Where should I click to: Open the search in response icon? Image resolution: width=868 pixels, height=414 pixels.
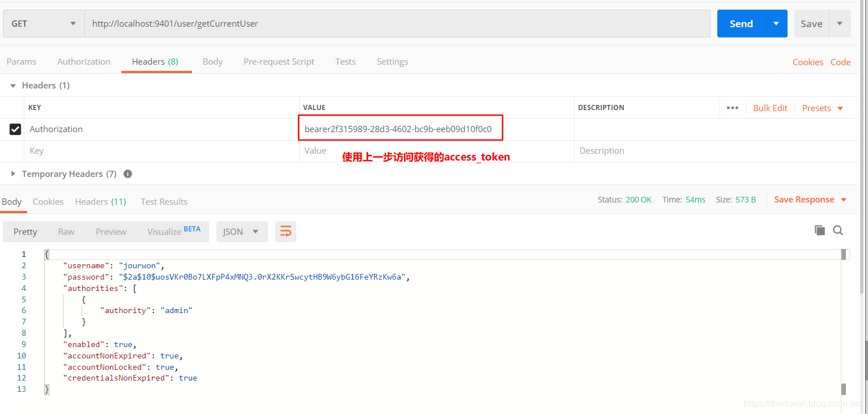point(837,231)
